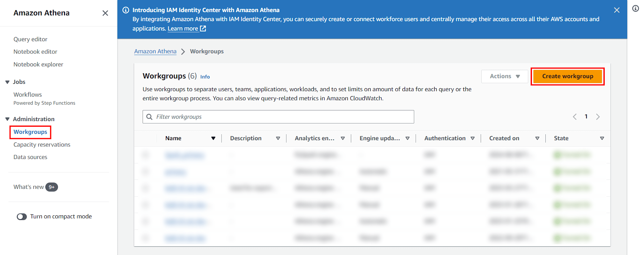Viewport: 644px width, 255px height.
Task: Click Create workgroup button
Action: click(x=567, y=76)
